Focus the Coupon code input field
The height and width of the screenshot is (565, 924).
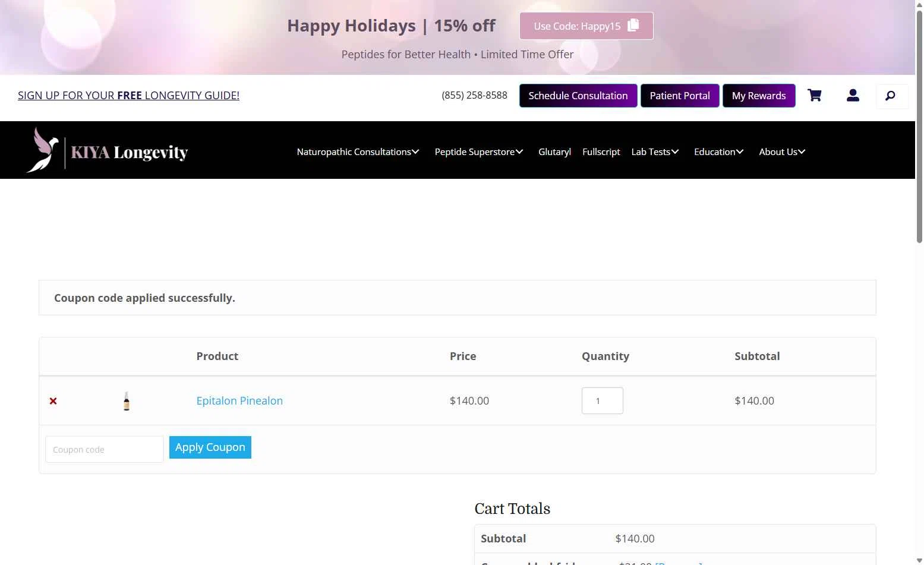[x=105, y=449]
